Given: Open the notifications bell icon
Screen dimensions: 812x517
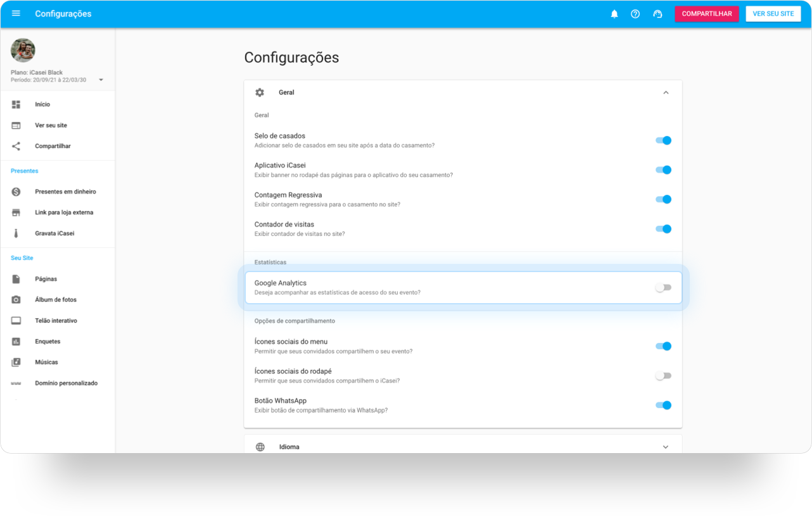Looking at the screenshot, I should pos(614,14).
